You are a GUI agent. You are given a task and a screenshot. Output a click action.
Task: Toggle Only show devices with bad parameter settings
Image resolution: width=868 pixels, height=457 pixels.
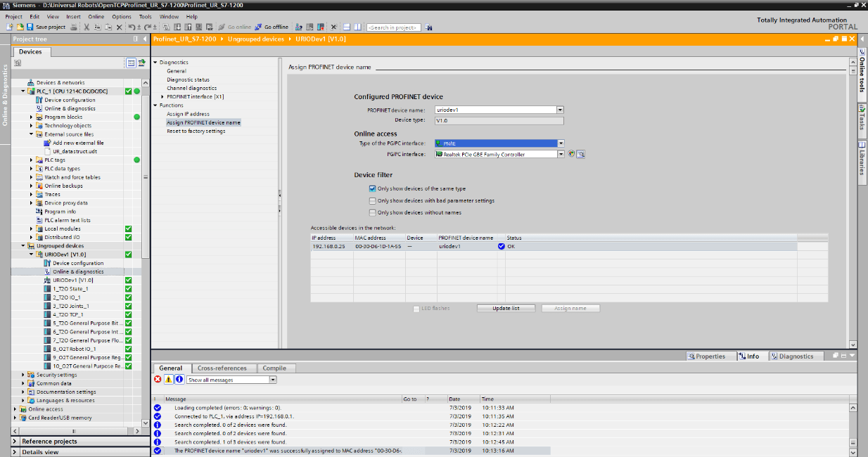[373, 200]
